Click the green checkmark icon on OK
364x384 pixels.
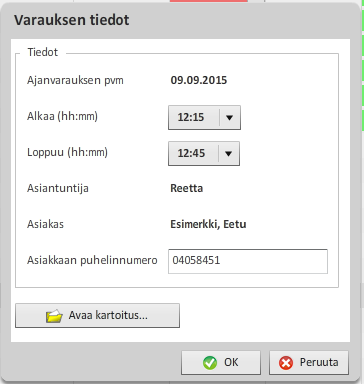click(210, 363)
